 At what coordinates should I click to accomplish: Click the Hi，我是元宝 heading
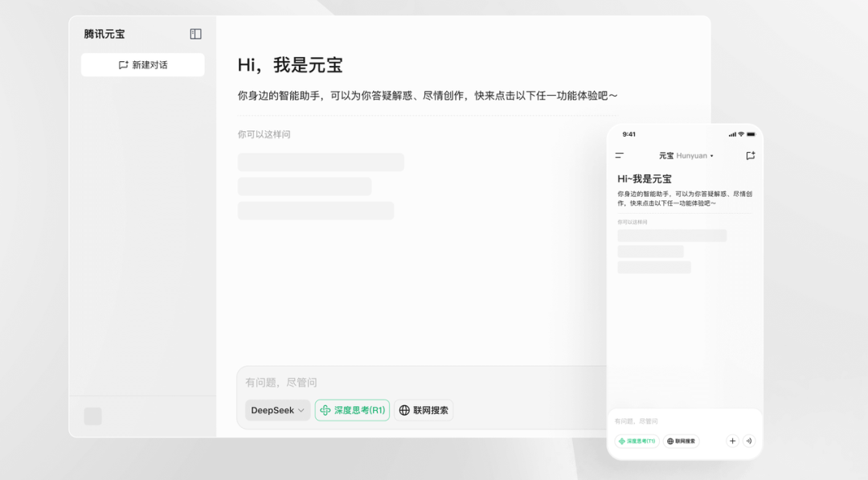(290, 65)
